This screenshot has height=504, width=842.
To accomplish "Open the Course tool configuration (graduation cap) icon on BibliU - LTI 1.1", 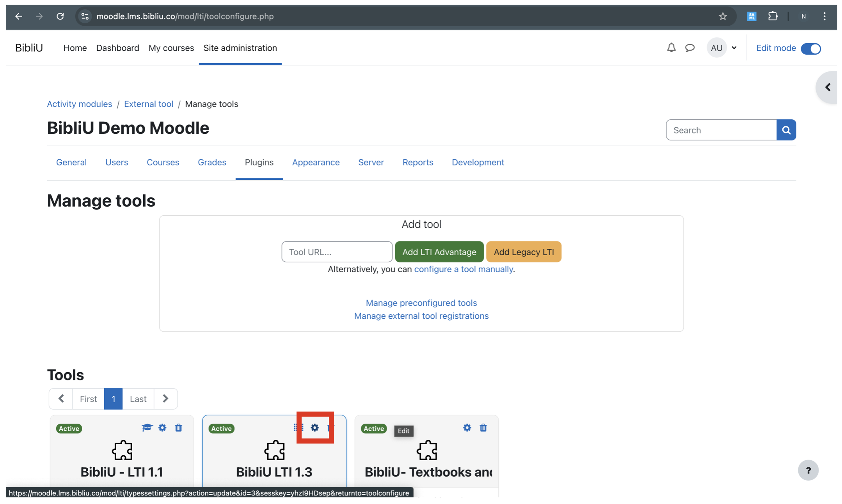I will pos(147,428).
